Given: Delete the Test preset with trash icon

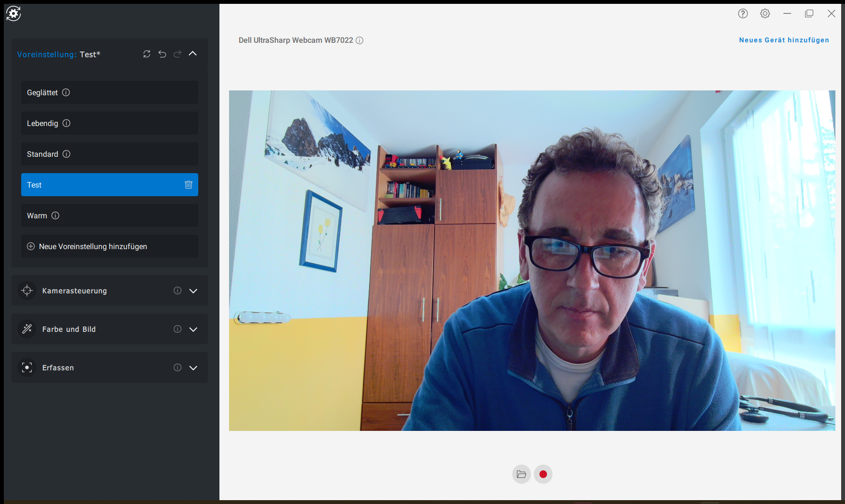Looking at the screenshot, I should [x=189, y=185].
